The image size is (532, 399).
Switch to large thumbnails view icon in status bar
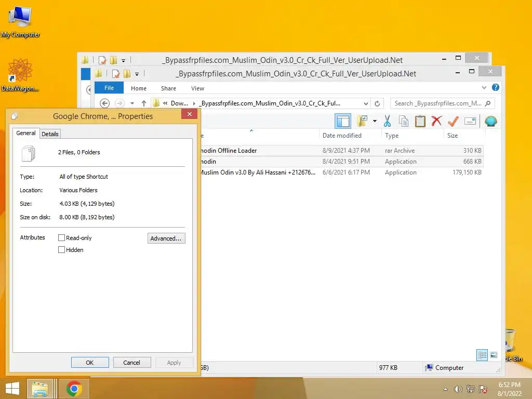(494, 355)
